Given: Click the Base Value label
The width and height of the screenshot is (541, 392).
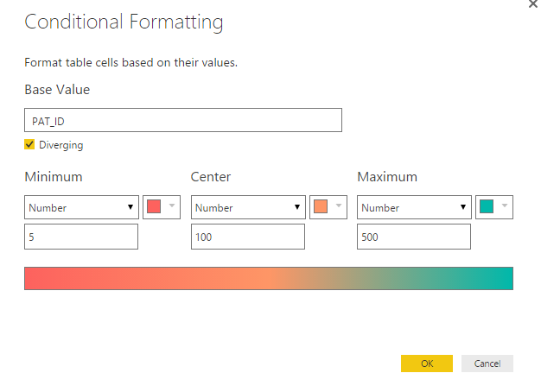Looking at the screenshot, I should click(57, 90).
